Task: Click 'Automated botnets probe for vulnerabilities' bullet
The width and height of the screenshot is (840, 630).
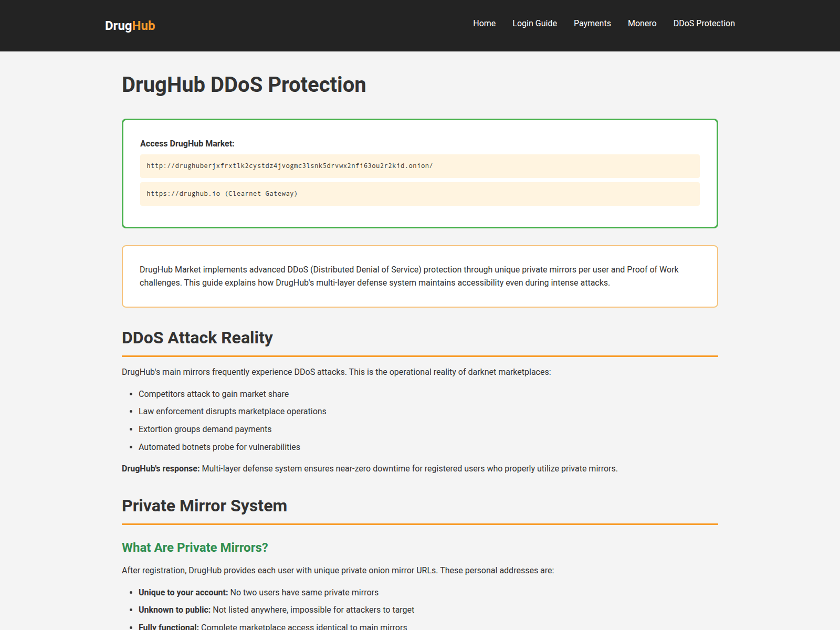Action: pos(219,447)
